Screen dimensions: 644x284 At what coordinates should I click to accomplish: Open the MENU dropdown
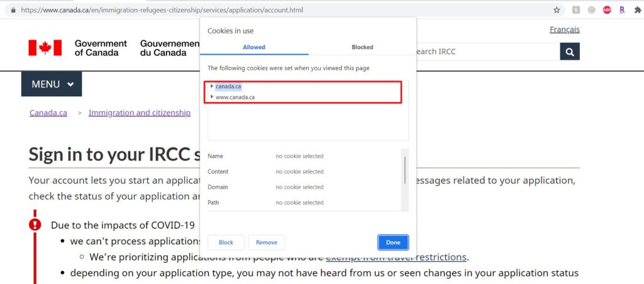52,84
